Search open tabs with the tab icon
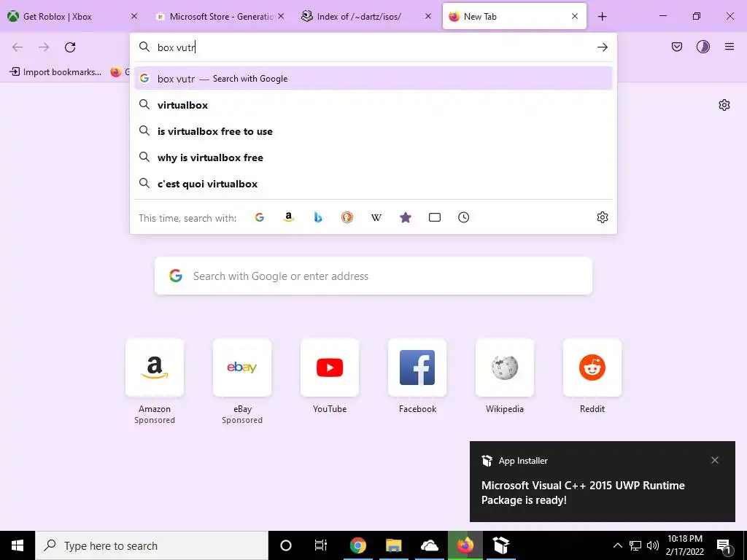This screenshot has height=560, width=747. 435,217
